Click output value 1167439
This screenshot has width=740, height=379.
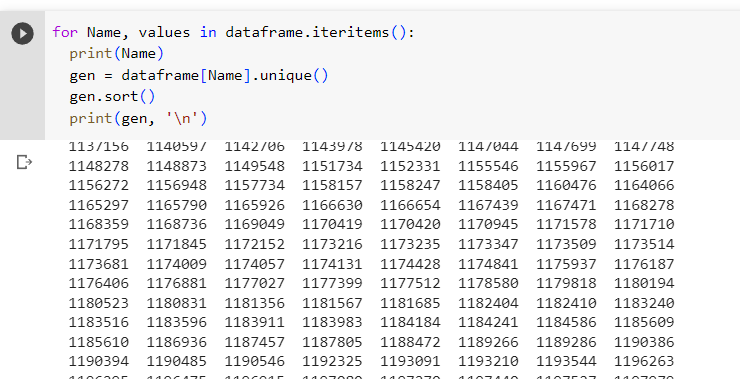coord(488,205)
